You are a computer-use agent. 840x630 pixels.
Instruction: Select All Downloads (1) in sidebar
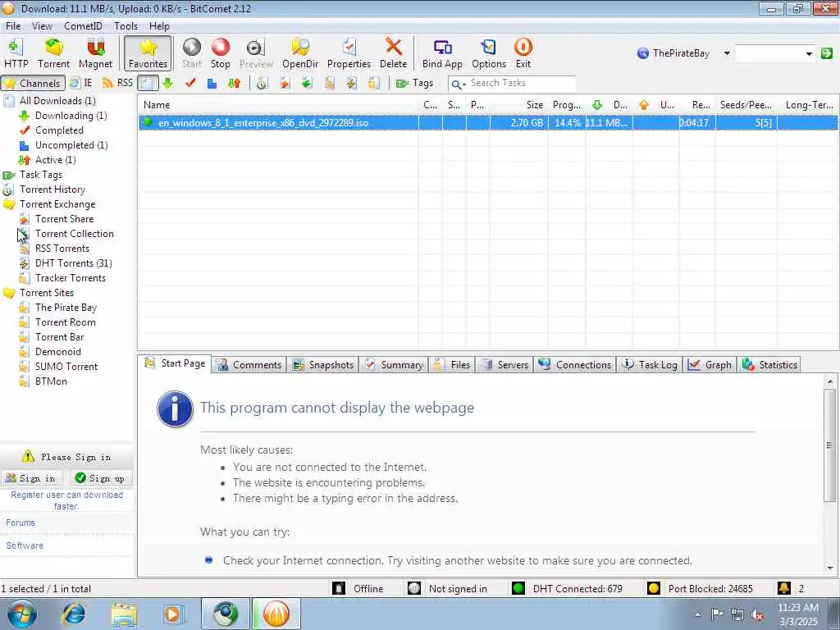57,101
